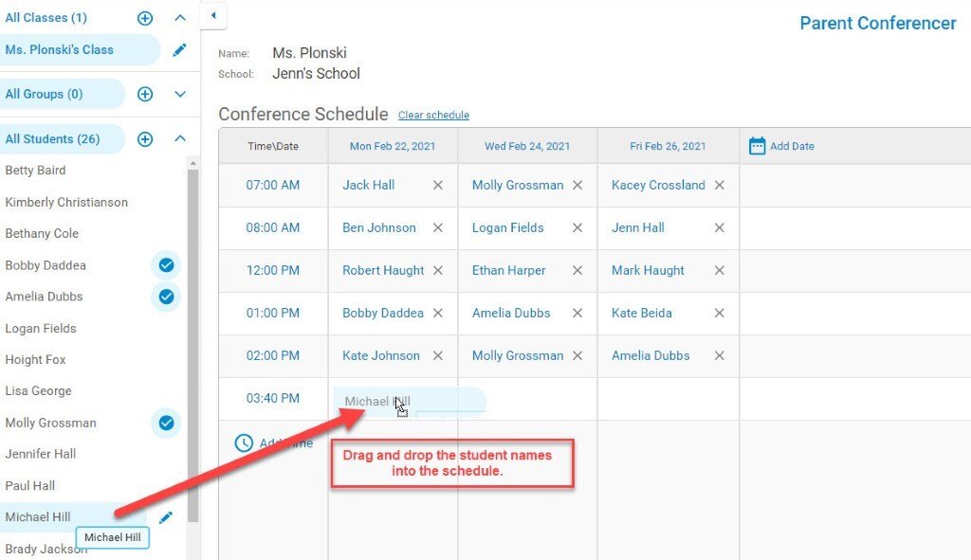
Task: Add a new student with plus icon
Action: coord(145,138)
